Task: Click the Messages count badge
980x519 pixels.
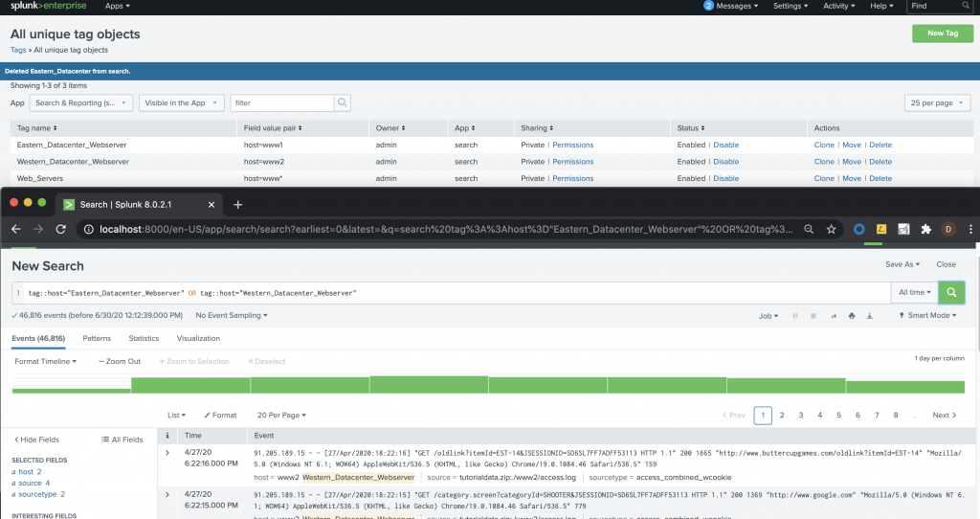Action: (708, 6)
